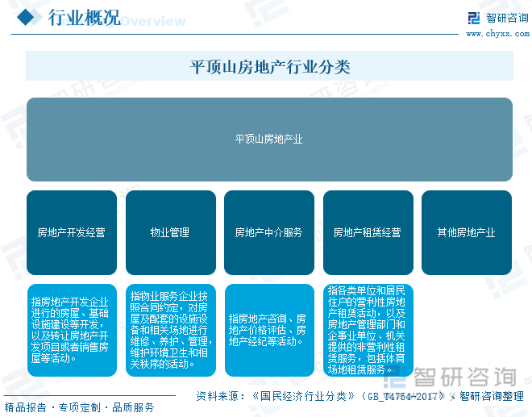Select the 物业管理 category box
532x417 pixels.
171,232
